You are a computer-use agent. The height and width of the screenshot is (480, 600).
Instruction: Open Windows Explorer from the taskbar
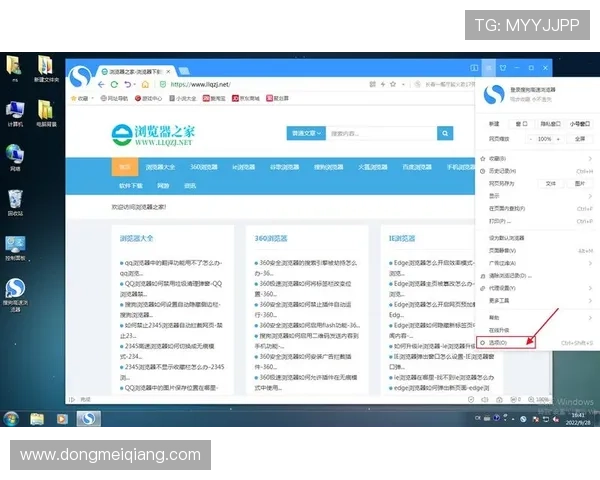pos(37,419)
